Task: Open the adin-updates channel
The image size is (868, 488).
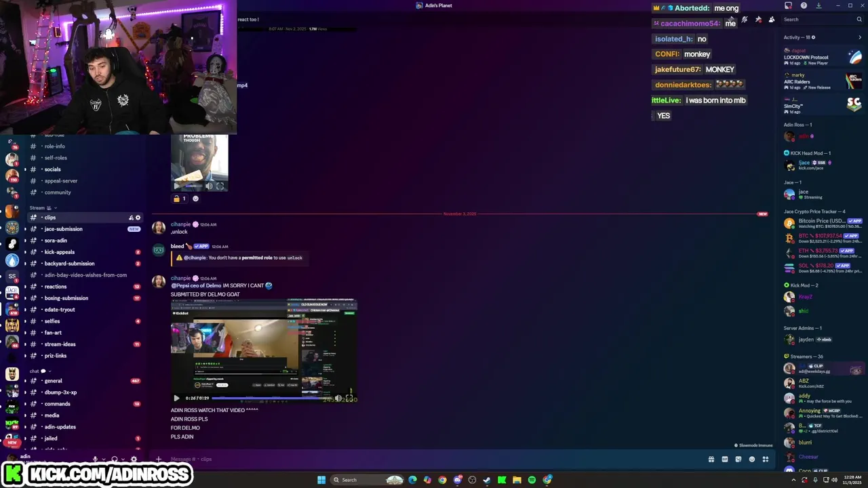Action: [84, 427]
